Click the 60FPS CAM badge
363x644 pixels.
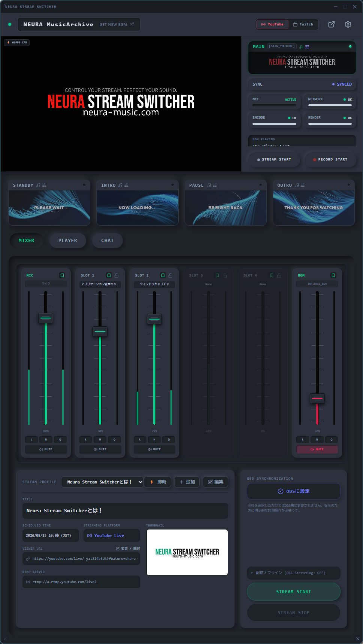[17, 43]
